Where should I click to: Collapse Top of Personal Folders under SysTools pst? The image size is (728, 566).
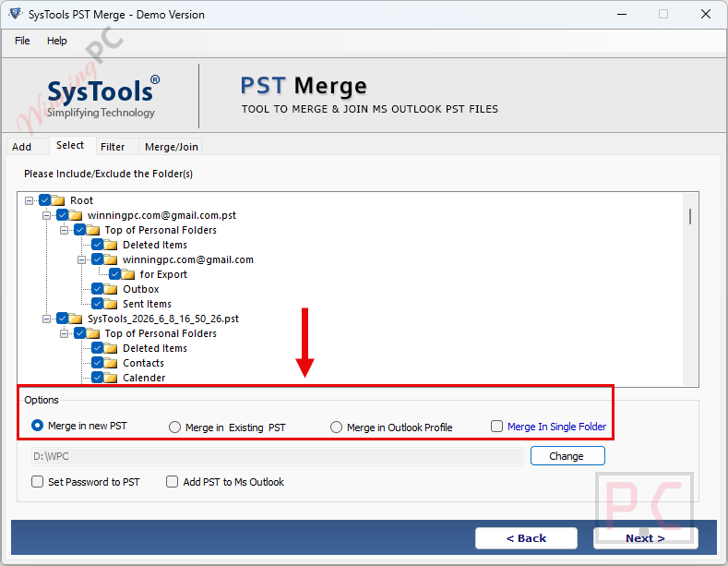[64, 333]
